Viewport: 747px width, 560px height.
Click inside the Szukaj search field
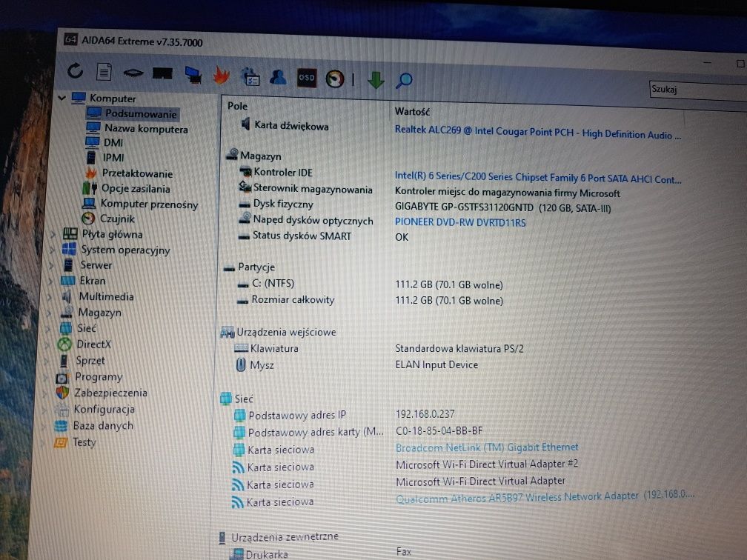click(x=698, y=90)
